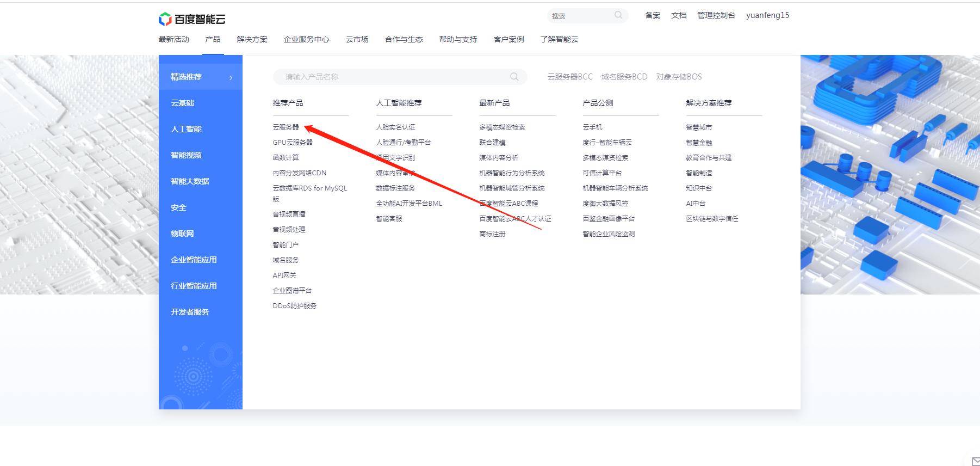Select 物联网 in the sidebar

pos(182,234)
